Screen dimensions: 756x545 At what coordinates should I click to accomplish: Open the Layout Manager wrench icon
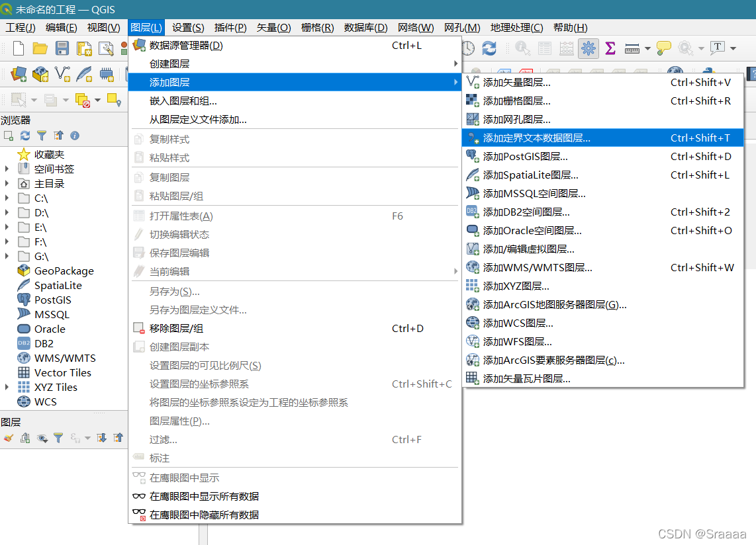click(x=106, y=49)
